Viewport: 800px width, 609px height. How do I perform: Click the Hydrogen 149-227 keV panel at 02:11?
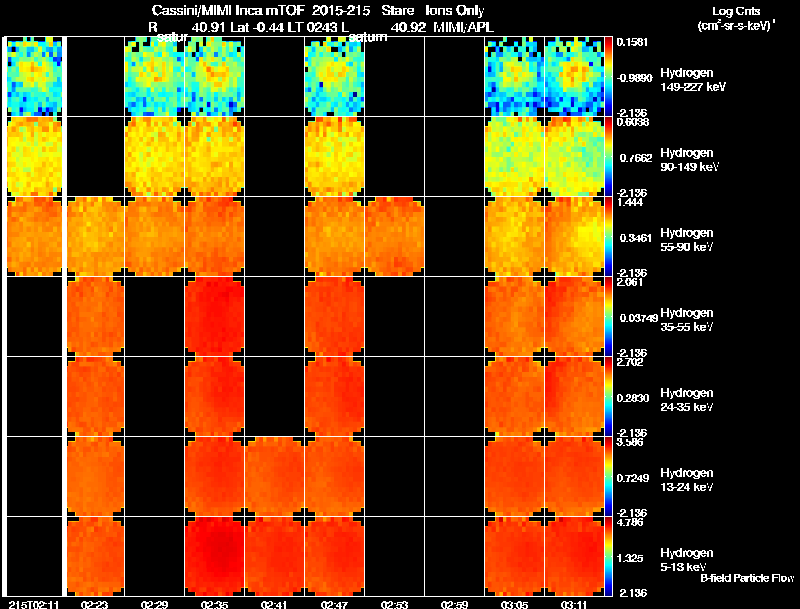tap(34, 77)
